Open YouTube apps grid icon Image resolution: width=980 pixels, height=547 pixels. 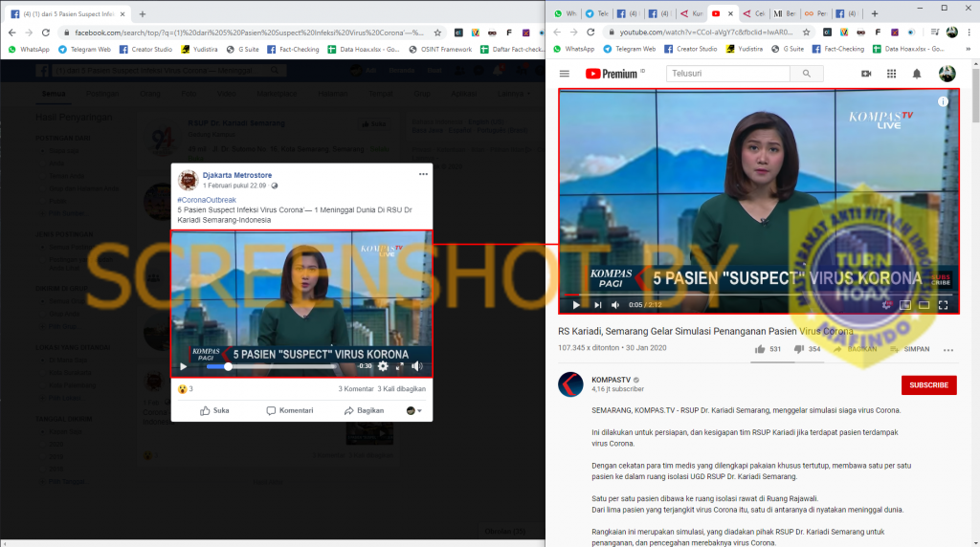pos(891,74)
